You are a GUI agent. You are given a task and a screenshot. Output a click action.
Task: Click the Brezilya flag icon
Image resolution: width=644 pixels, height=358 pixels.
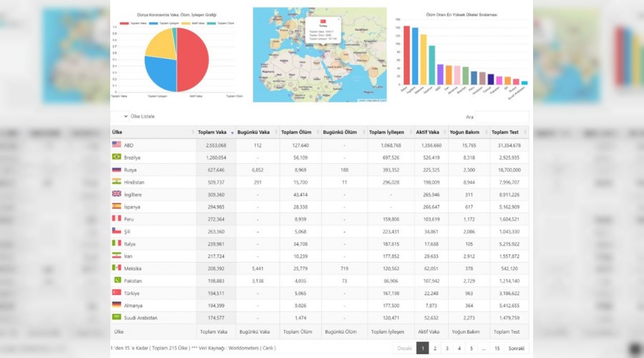117,157
